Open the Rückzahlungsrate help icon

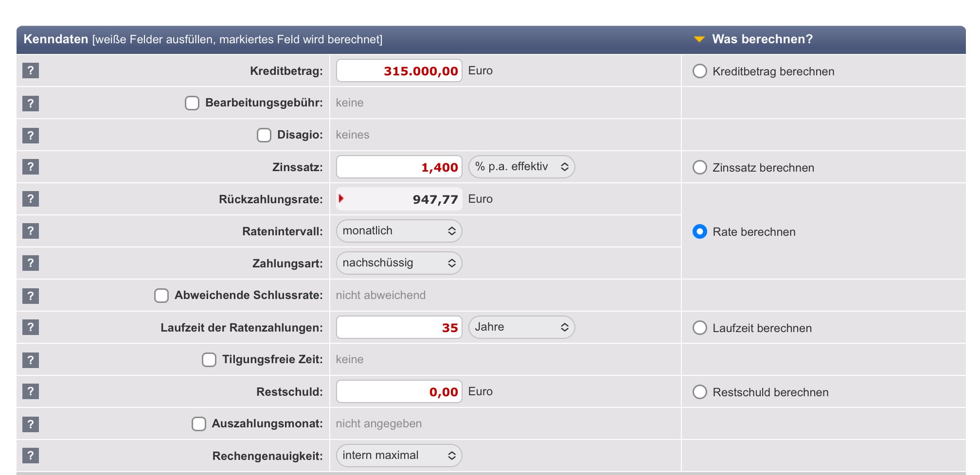point(31,199)
